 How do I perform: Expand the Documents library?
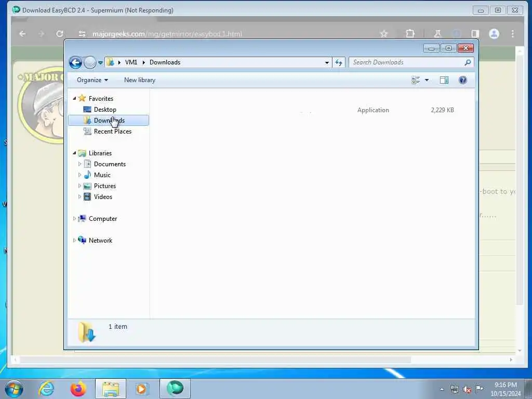tap(79, 164)
